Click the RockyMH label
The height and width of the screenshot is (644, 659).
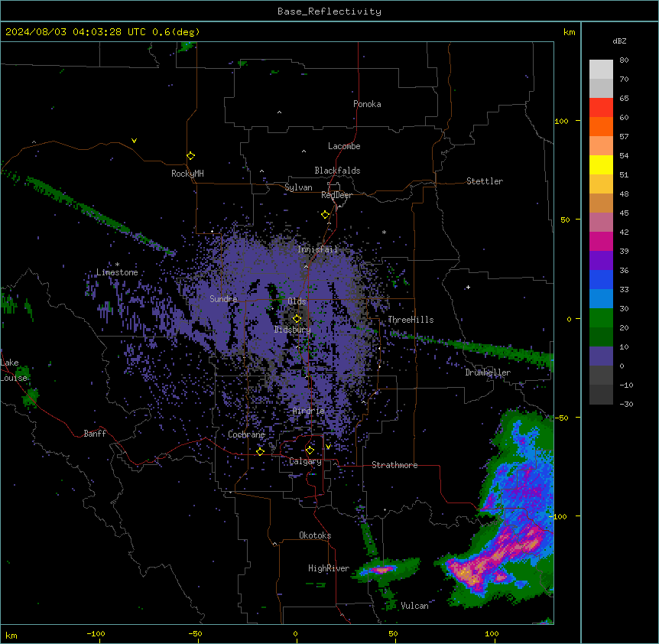tap(187, 174)
